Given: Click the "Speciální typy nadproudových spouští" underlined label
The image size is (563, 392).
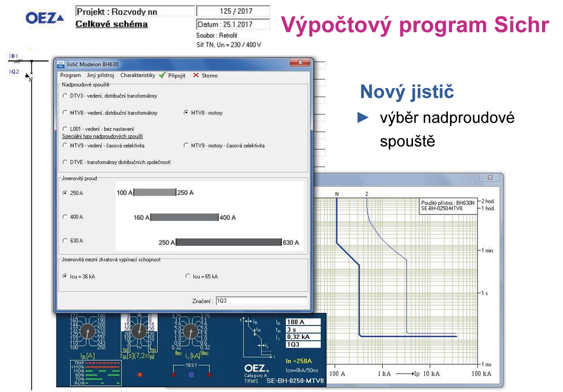Looking at the screenshot, I should click(102, 137).
